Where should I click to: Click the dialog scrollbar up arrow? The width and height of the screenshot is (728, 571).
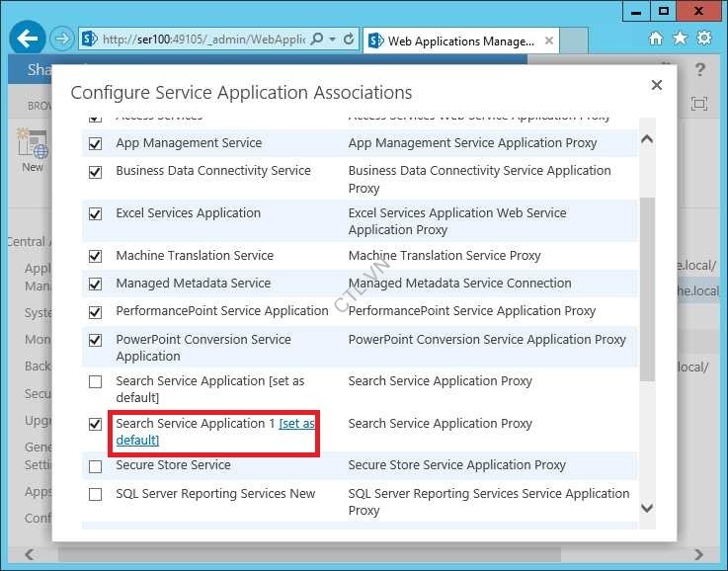pyautogui.click(x=647, y=139)
